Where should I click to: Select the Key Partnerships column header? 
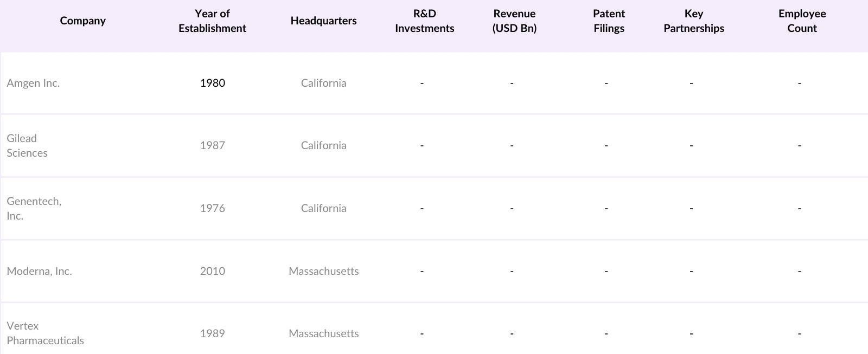tap(693, 21)
